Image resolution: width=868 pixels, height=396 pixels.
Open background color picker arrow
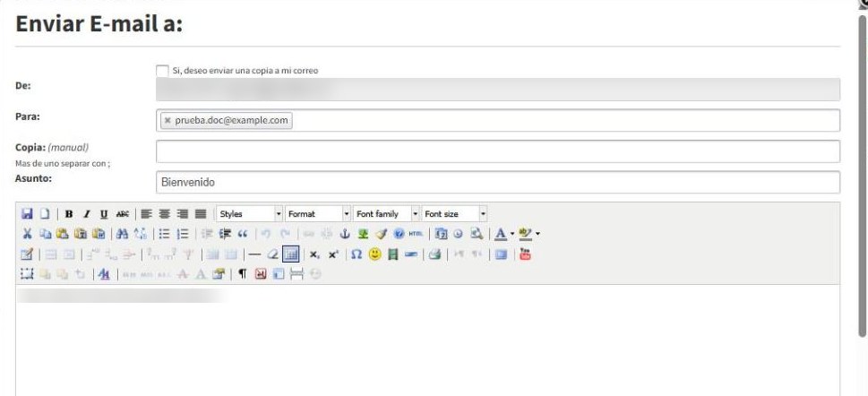tap(537, 234)
